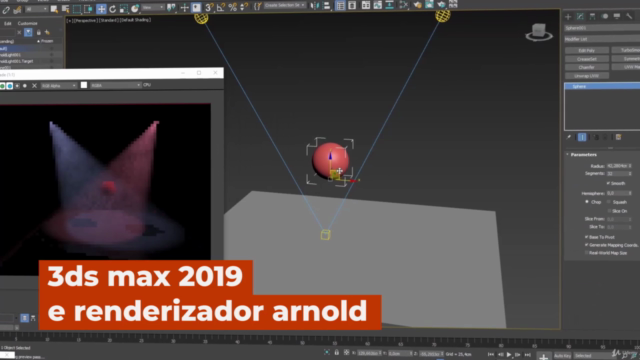Toggle 3D Snaps
The image size is (640, 360).
(209, 7)
